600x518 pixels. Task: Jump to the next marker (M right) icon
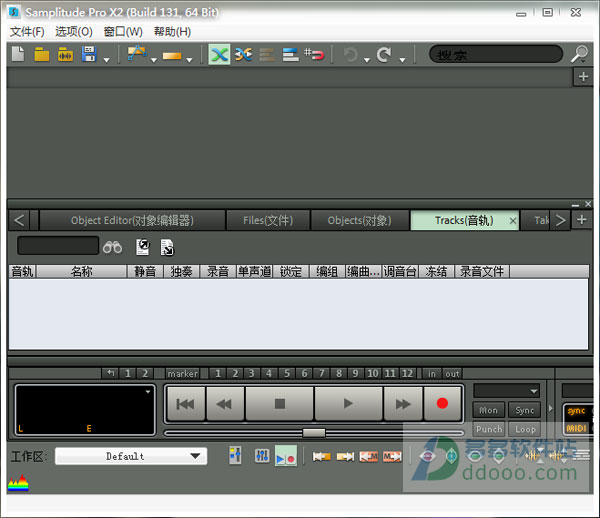click(x=392, y=456)
